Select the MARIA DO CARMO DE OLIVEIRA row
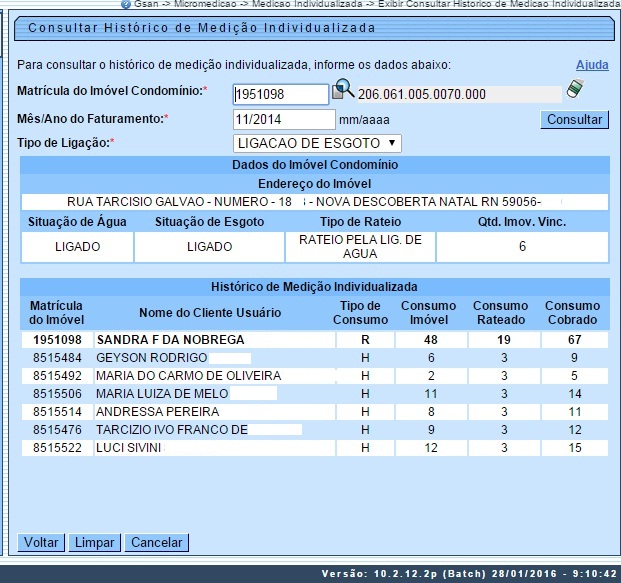This screenshot has width=621, height=583. pyautogui.click(x=188, y=376)
